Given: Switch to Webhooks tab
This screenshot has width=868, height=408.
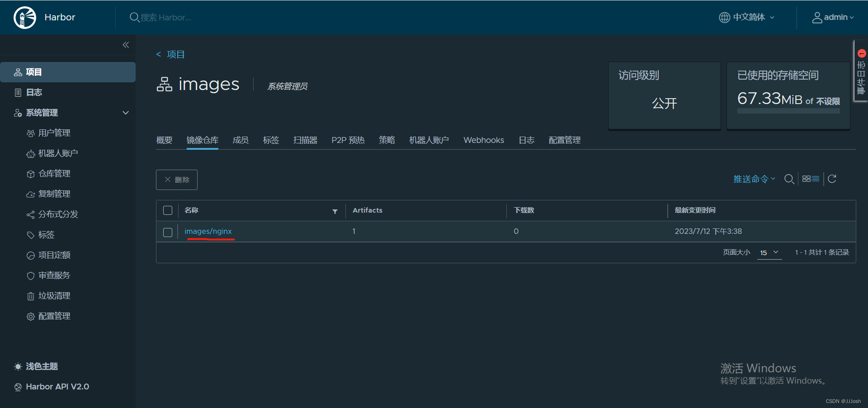Looking at the screenshot, I should point(484,140).
